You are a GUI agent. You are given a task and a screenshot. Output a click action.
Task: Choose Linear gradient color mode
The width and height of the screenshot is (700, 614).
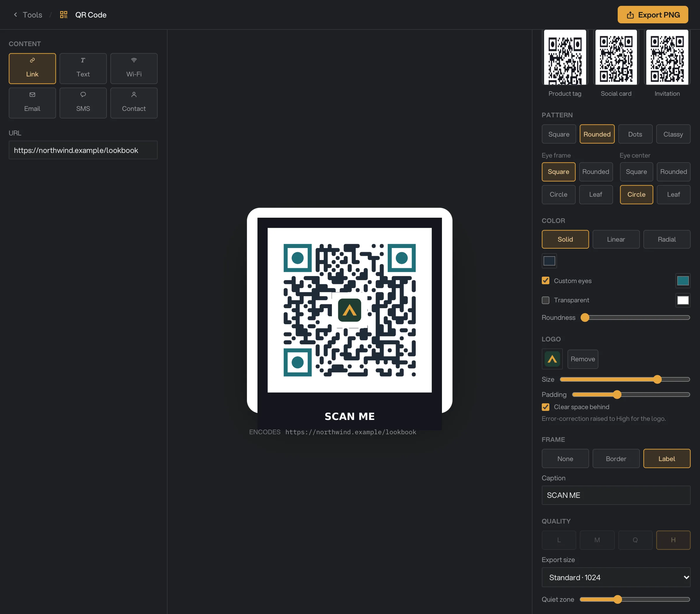click(x=616, y=239)
